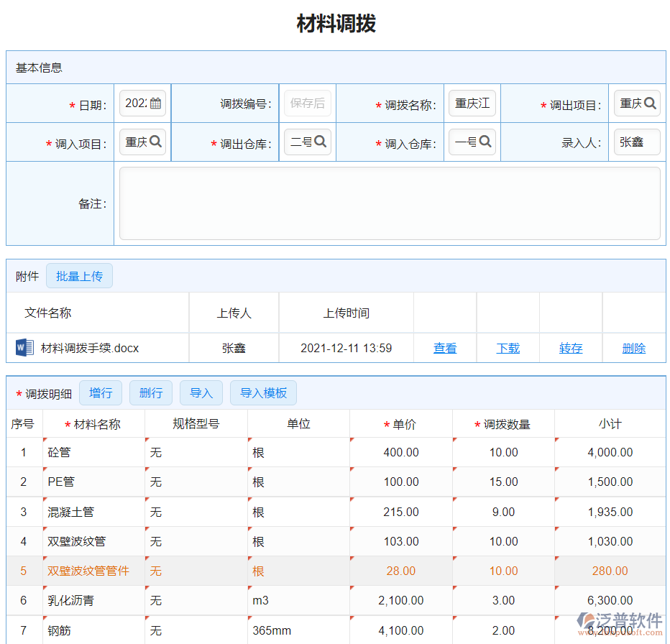The image size is (670, 644).
Task: Click the 录入人 field showing 张鑫
Action: (636, 142)
